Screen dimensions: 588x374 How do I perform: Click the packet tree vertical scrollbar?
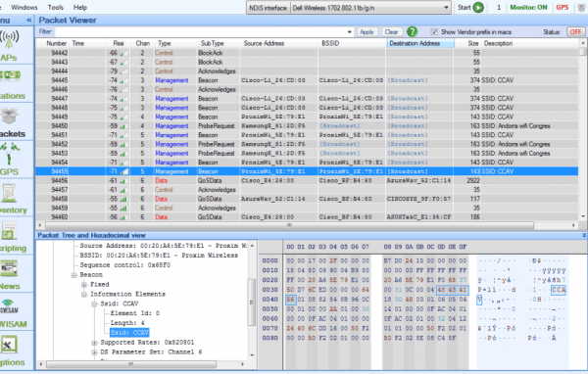tap(252, 303)
